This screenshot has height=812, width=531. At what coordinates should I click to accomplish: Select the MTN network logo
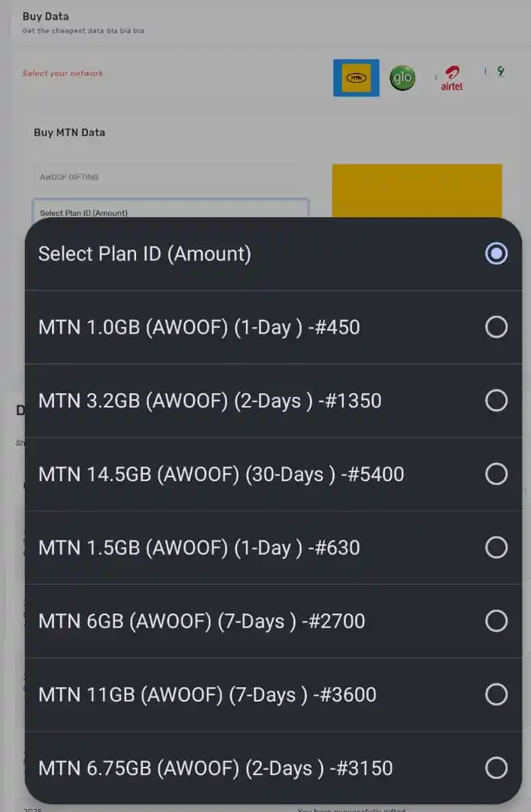(x=356, y=77)
